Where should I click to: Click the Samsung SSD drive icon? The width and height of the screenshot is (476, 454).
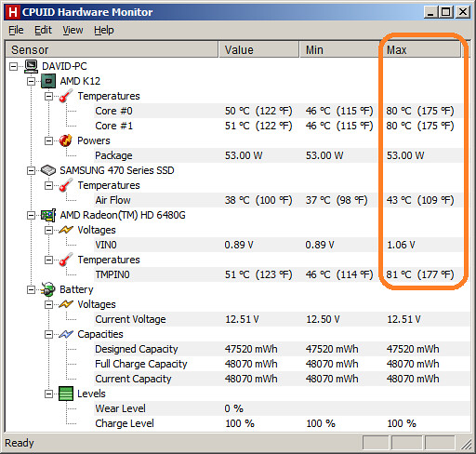click(x=48, y=170)
